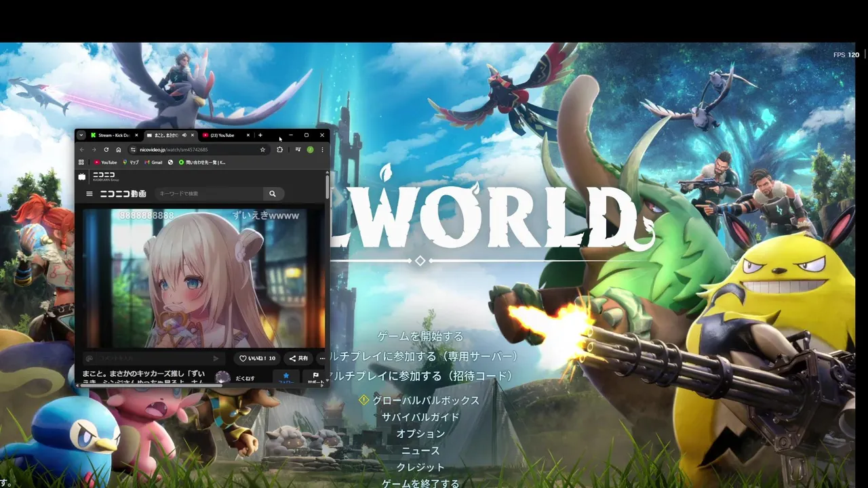The height and width of the screenshot is (488, 868).
Task: Bookmark this page with the star icon
Action: (262, 150)
